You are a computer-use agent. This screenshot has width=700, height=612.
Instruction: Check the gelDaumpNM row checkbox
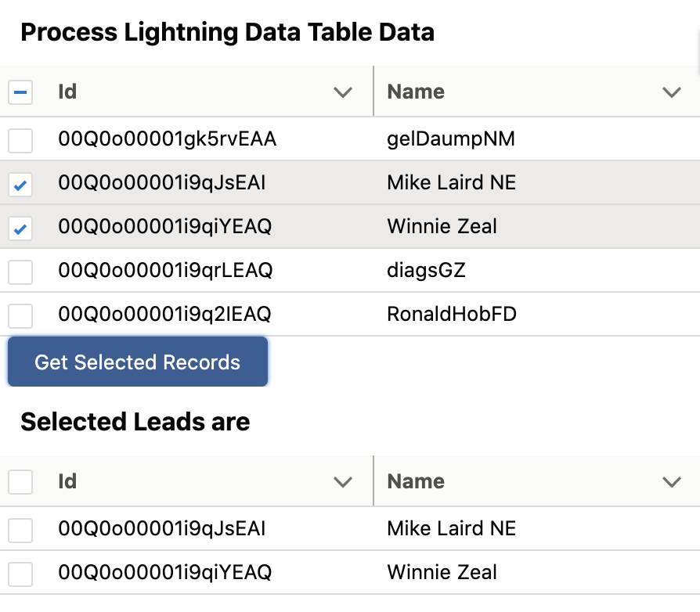(20, 139)
